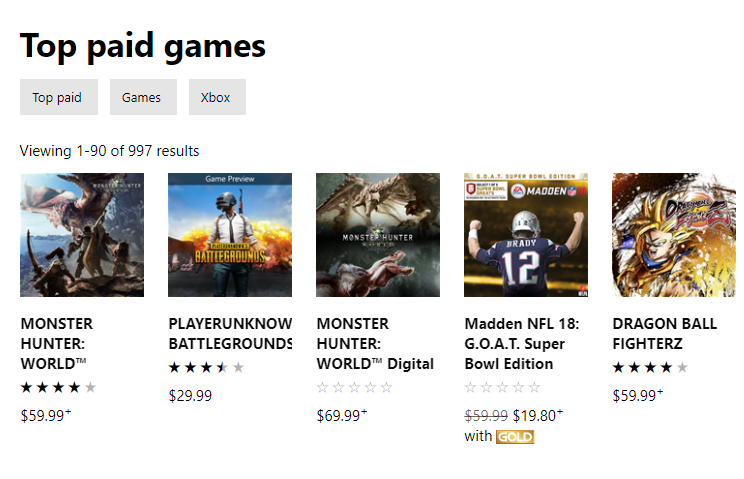Choose the Xbox filter chip

click(217, 97)
